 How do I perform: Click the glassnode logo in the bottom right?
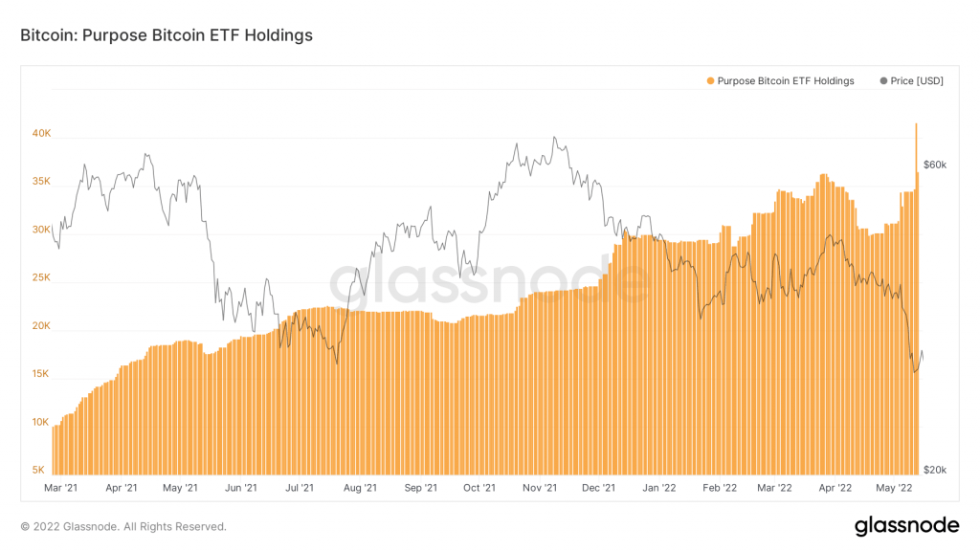point(906,525)
